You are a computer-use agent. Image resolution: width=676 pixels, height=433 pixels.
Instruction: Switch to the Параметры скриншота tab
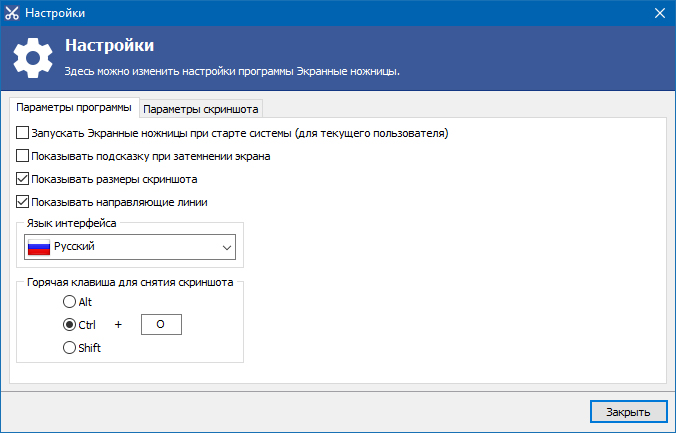(x=202, y=108)
